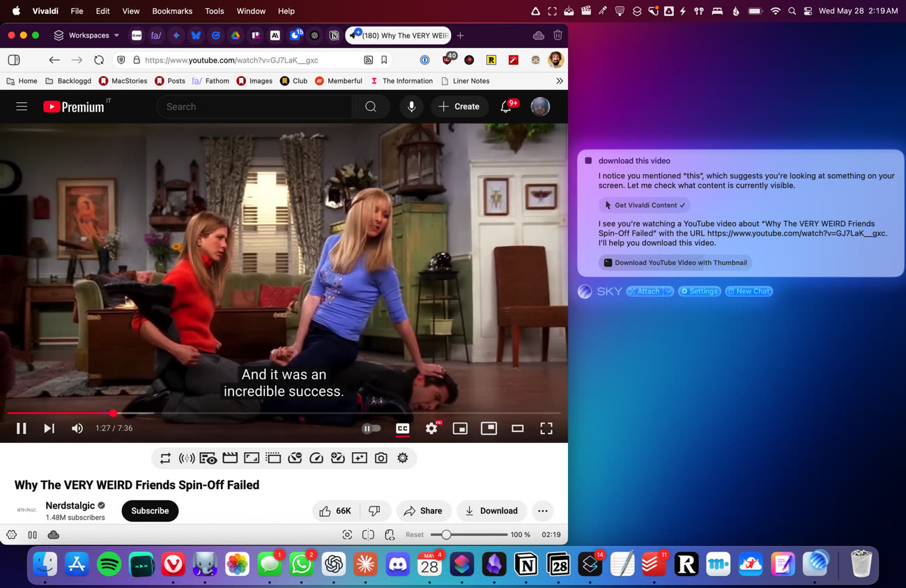Toggle the loop icon in extension toolbar
Image resolution: width=906 pixels, height=588 pixels.
point(165,458)
